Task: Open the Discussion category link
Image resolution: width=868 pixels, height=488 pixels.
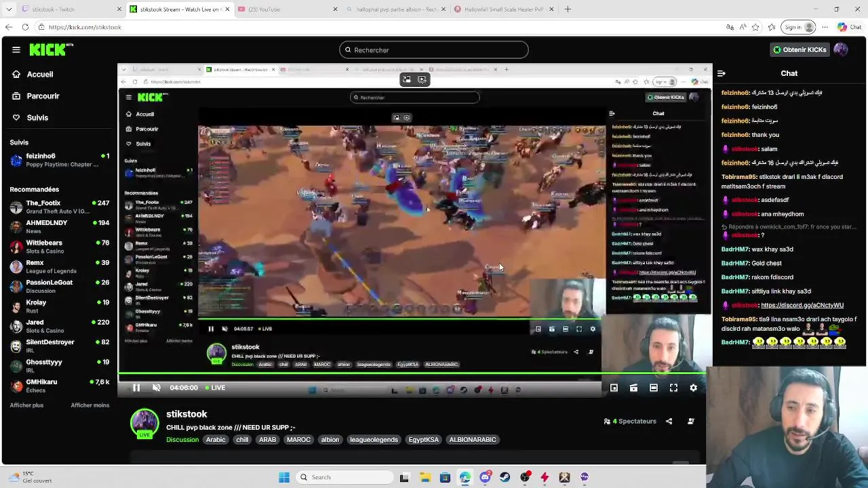Action: pos(182,440)
